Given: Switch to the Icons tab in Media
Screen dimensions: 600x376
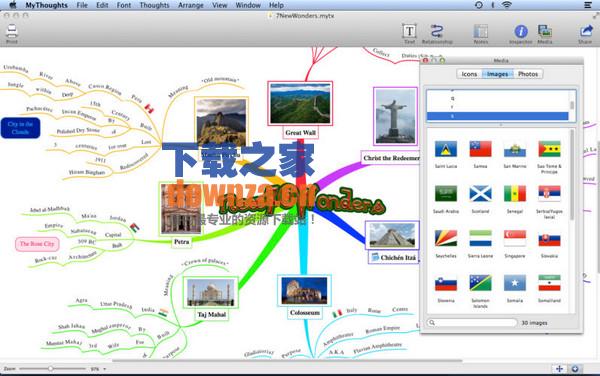Looking at the screenshot, I should click(469, 74).
